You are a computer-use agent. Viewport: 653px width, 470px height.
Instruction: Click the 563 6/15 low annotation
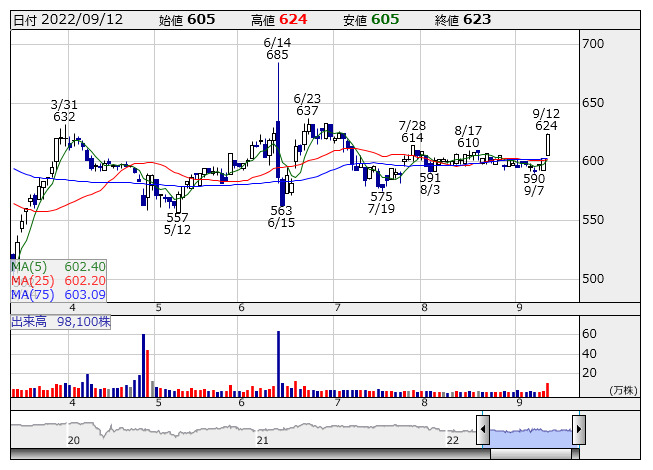click(x=281, y=216)
